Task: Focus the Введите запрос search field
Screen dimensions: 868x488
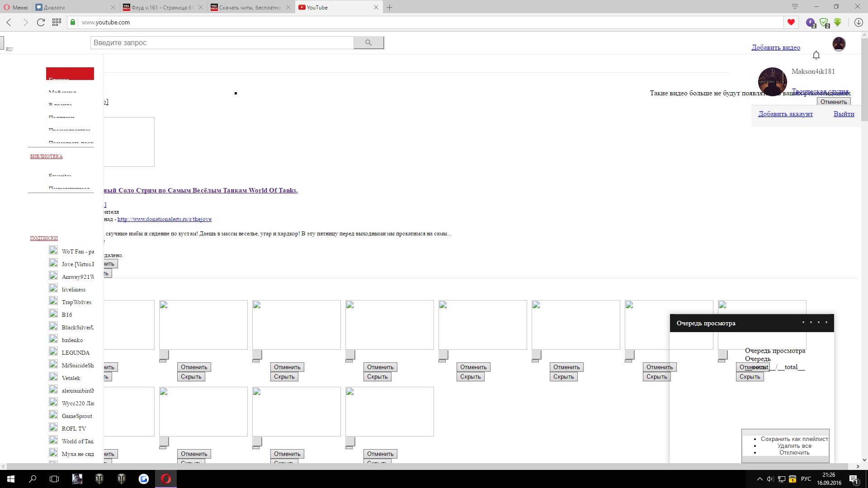Action: coord(222,42)
